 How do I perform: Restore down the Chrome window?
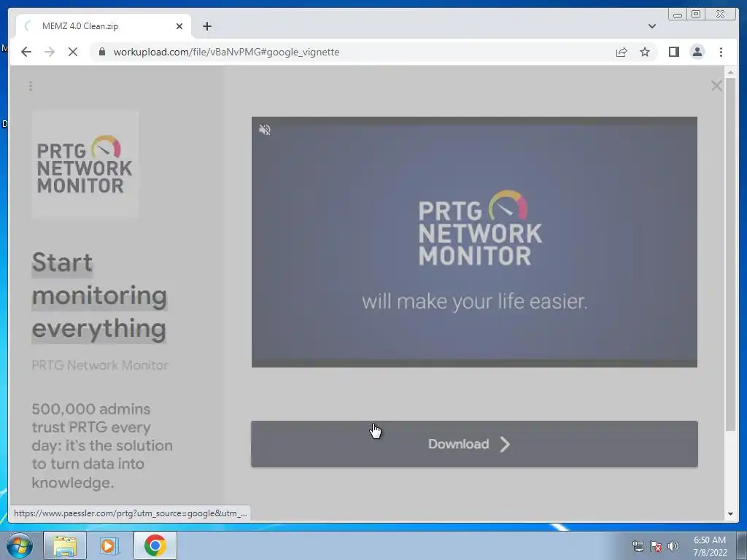click(x=696, y=15)
